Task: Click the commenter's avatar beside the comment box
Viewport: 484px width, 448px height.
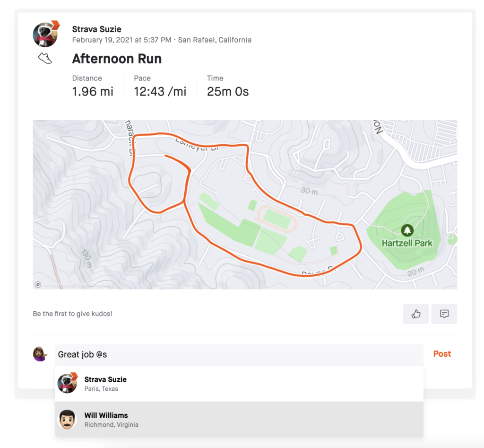Action: [x=40, y=354]
